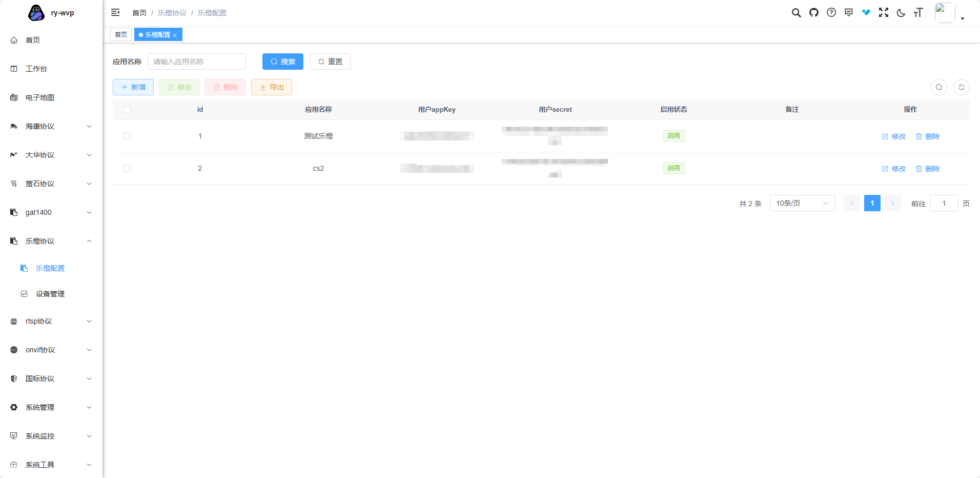Expand the 海康协议 sidebar menu
Image resolution: width=980 pixels, height=478 pixels.
pos(51,126)
